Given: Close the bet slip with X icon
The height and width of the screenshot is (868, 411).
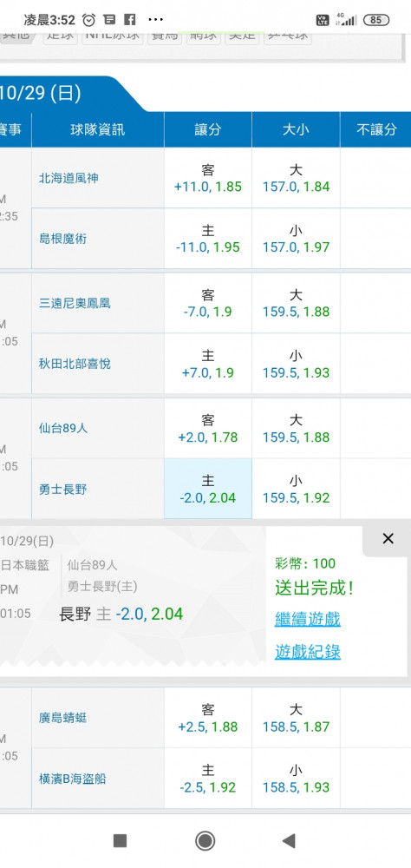Looking at the screenshot, I should click(388, 539).
